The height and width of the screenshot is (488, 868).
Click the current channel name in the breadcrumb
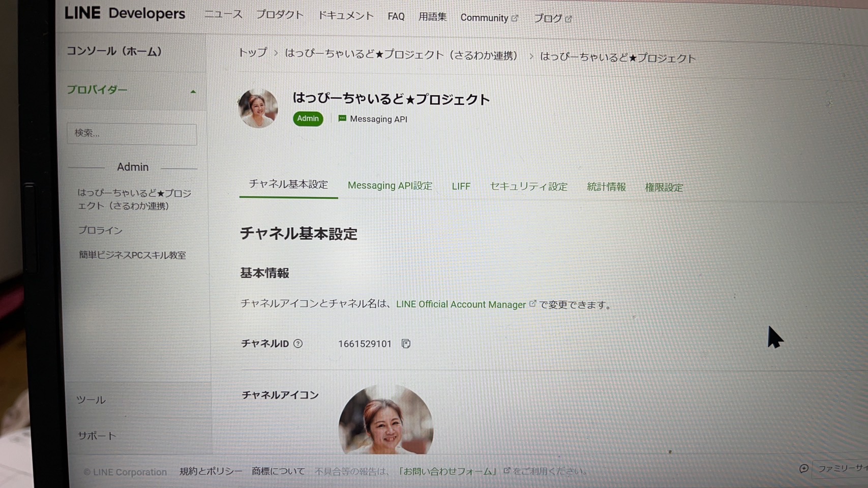pos(617,57)
